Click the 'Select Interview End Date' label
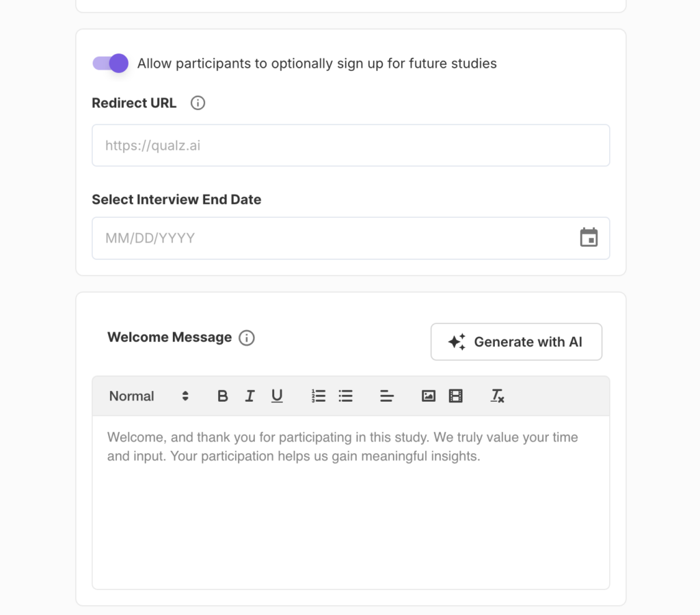The width and height of the screenshot is (700, 615). (x=176, y=200)
